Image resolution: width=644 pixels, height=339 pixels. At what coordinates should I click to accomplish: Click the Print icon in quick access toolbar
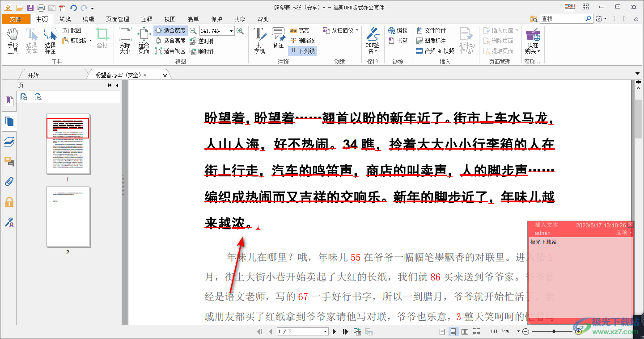pyautogui.click(x=41, y=8)
